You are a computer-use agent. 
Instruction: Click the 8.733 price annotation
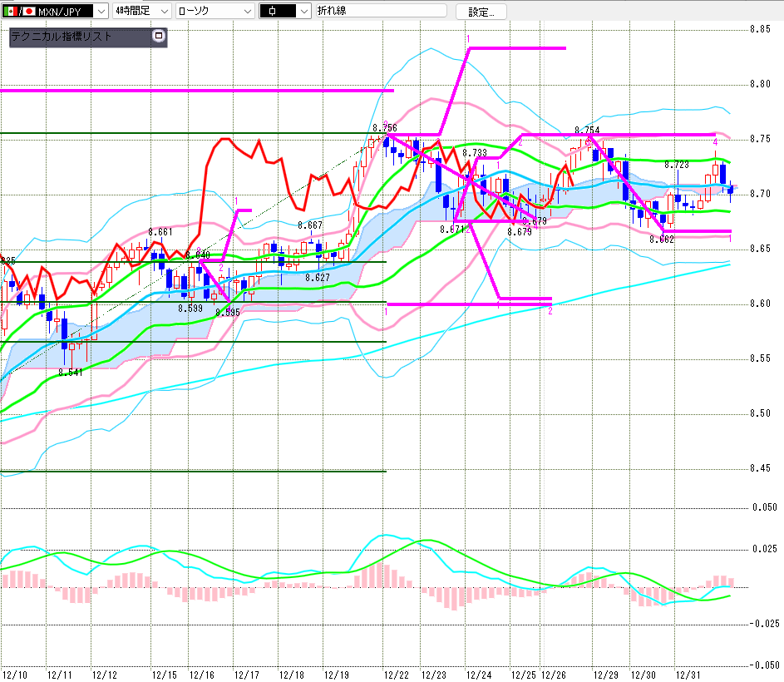tap(474, 153)
